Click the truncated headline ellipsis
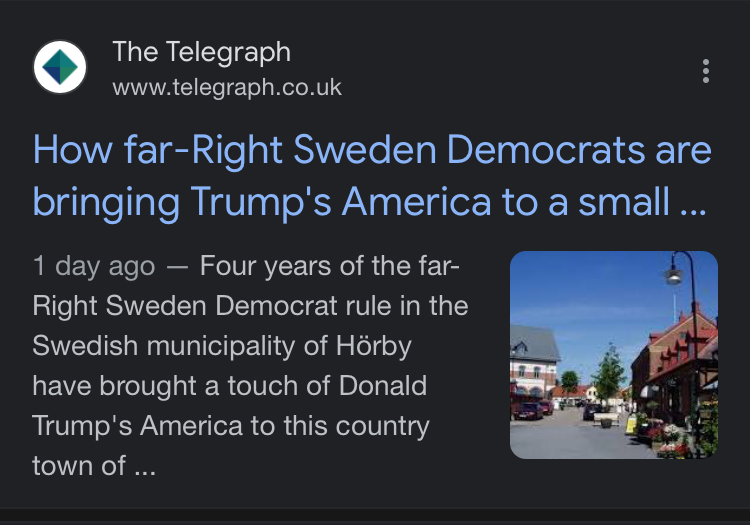This screenshot has height=525, width=750. (693, 204)
